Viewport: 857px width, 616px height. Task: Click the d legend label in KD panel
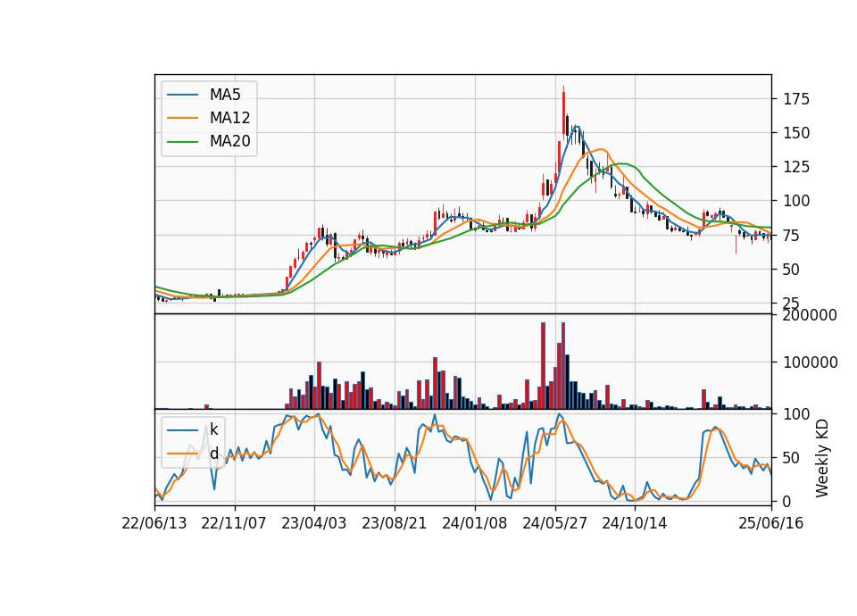(213, 454)
